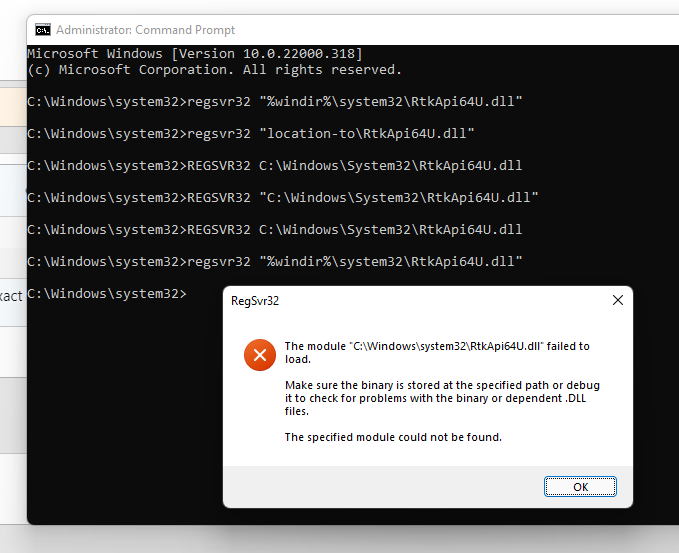
Task: Click the Administrator: Command Prompt title text
Action: [146, 30]
